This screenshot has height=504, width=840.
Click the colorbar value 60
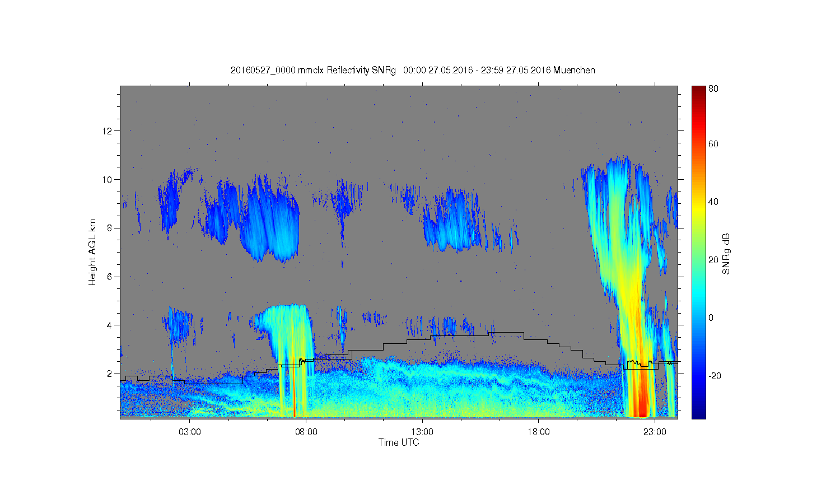click(713, 144)
